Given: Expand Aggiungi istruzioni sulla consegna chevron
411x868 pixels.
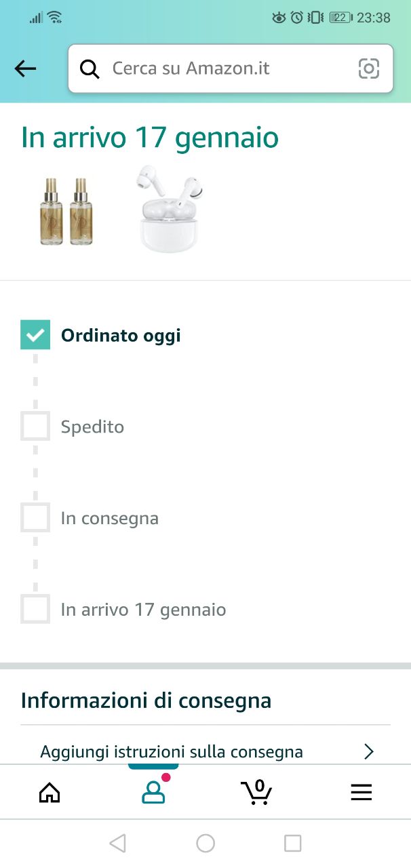Looking at the screenshot, I should click(369, 751).
